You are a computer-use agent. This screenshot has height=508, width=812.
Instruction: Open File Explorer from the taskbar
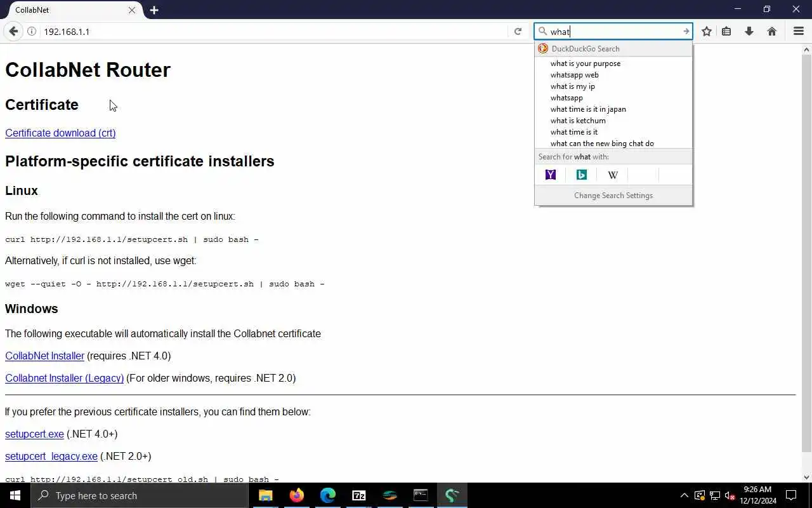pyautogui.click(x=266, y=495)
